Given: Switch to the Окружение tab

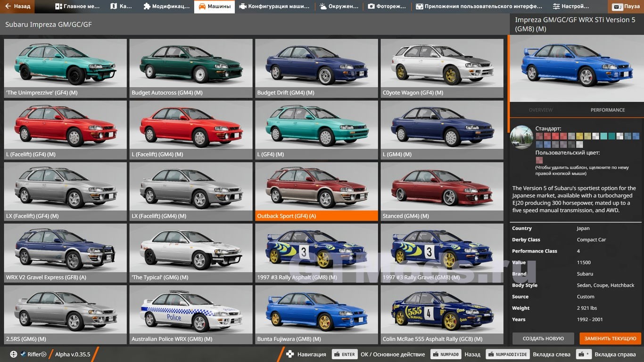Looking at the screenshot, I should point(339,7).
